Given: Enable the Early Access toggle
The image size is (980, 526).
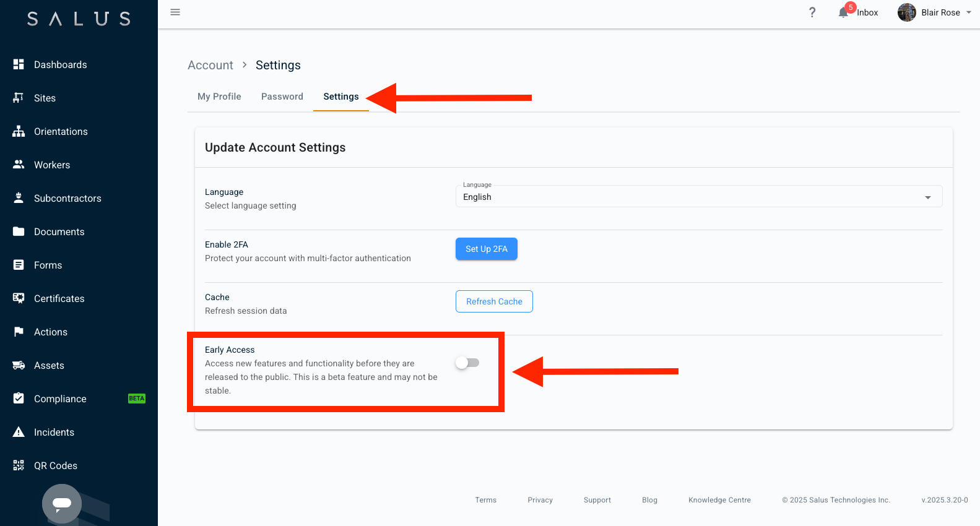Looking at the screenshot, I should click(x=467, y=363).
